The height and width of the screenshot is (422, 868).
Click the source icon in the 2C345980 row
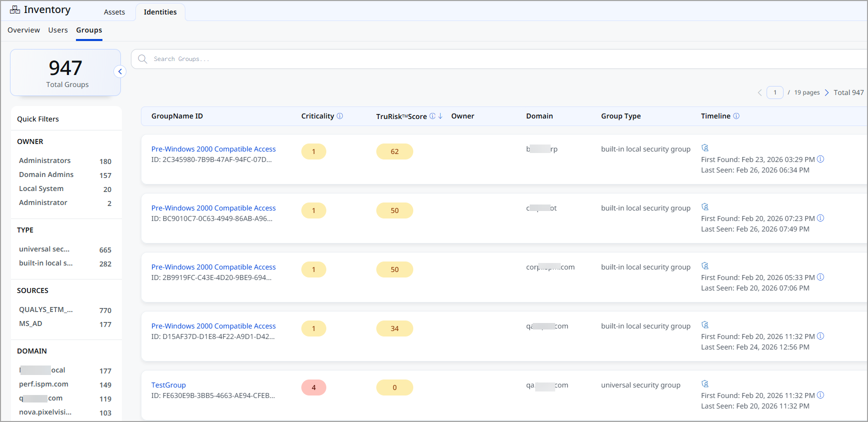(x=705, y=148)
